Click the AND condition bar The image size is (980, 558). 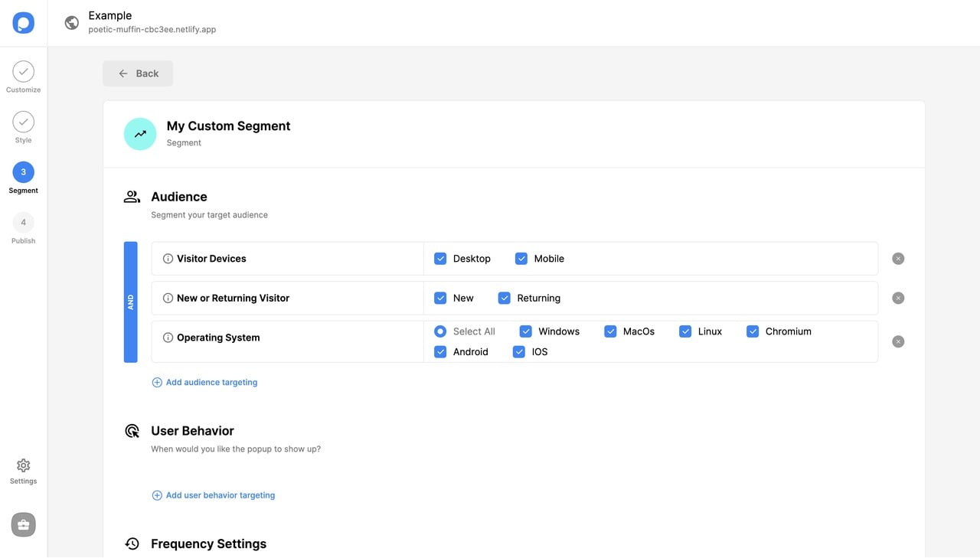tap(130, 302)
